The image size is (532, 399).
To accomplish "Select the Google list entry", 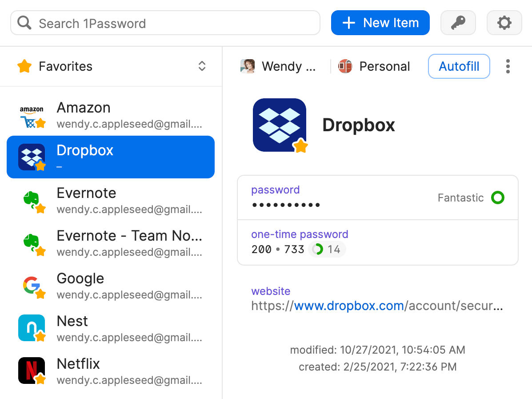I will tap(111, 286).
